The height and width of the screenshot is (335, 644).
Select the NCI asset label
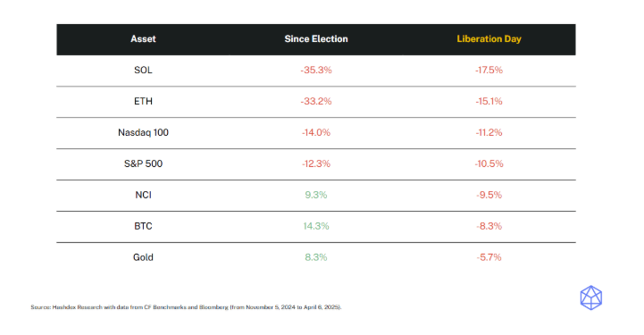143,195
